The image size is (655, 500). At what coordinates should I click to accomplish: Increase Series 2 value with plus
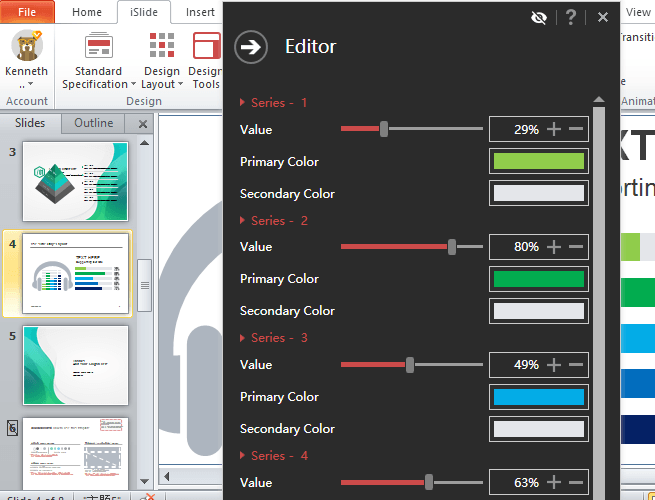point(554,247)
